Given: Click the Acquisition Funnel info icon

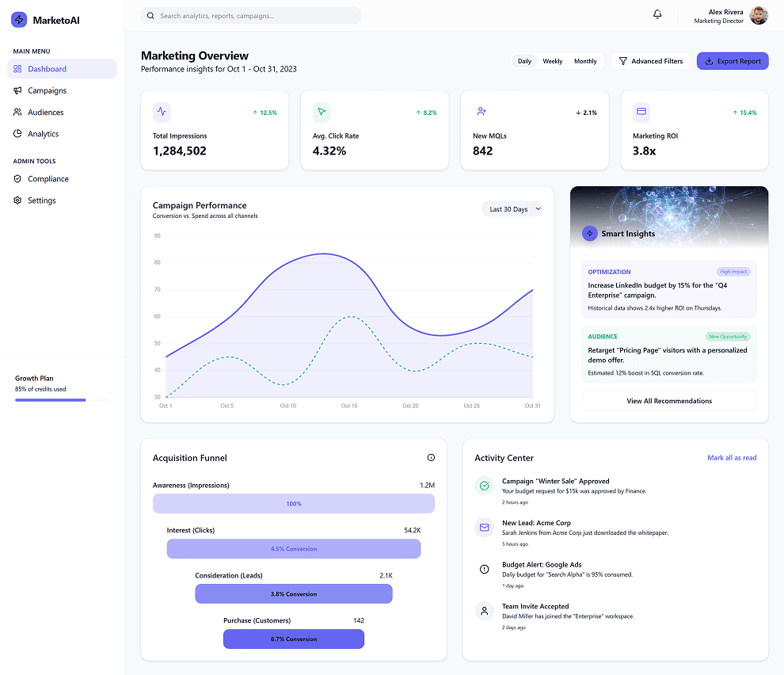Looking at the screenshot, I should (431, 457).
